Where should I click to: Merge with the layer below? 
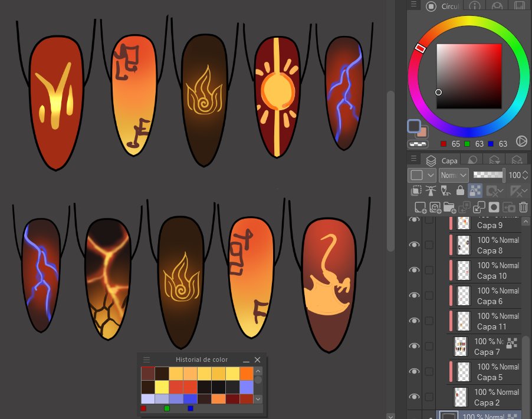pyautogui.click(x=479, y=207)
